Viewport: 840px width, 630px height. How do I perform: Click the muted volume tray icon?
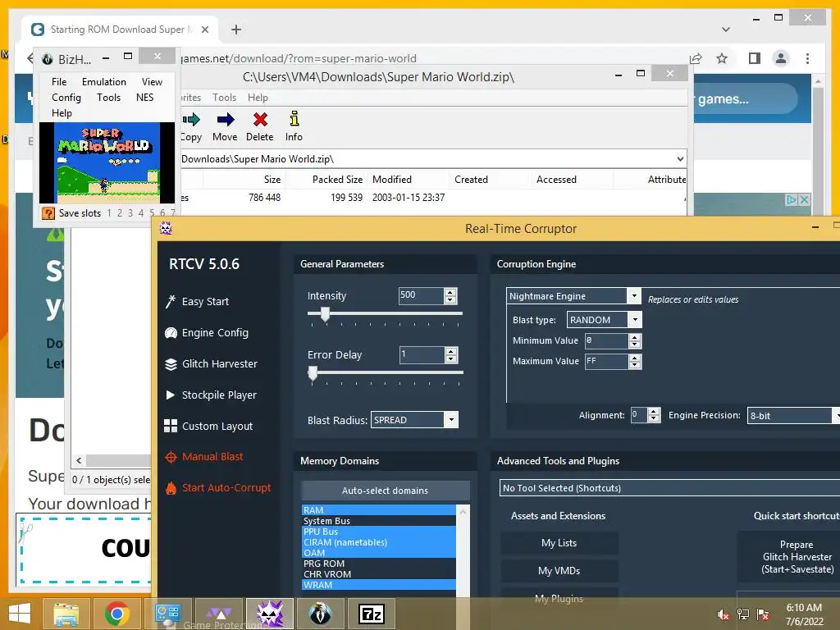724,614
